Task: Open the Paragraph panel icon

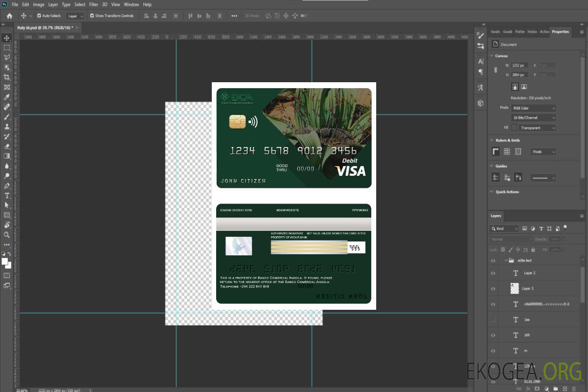Action: [481, 72]
